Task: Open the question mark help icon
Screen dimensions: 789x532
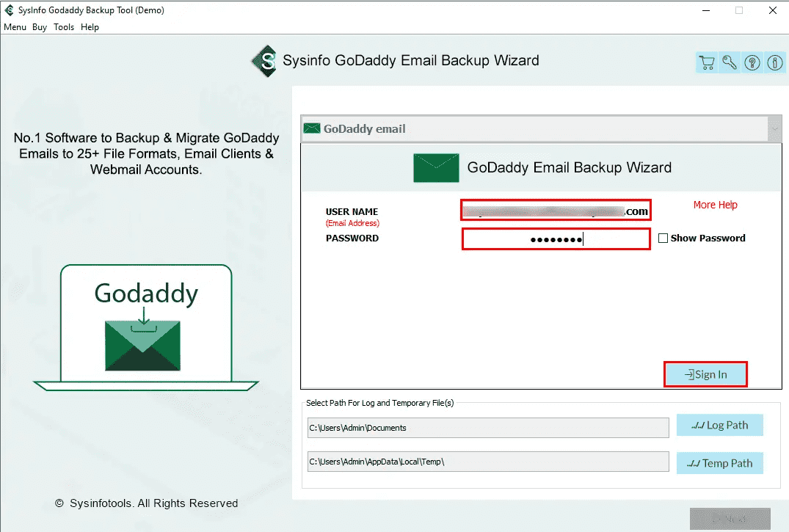Action: 752,62
